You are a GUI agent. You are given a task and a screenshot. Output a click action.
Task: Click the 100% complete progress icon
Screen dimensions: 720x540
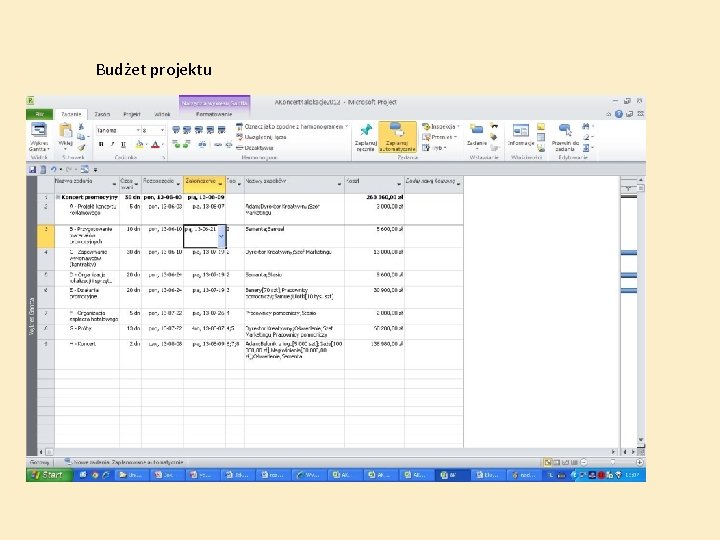(x=221, y=130)
